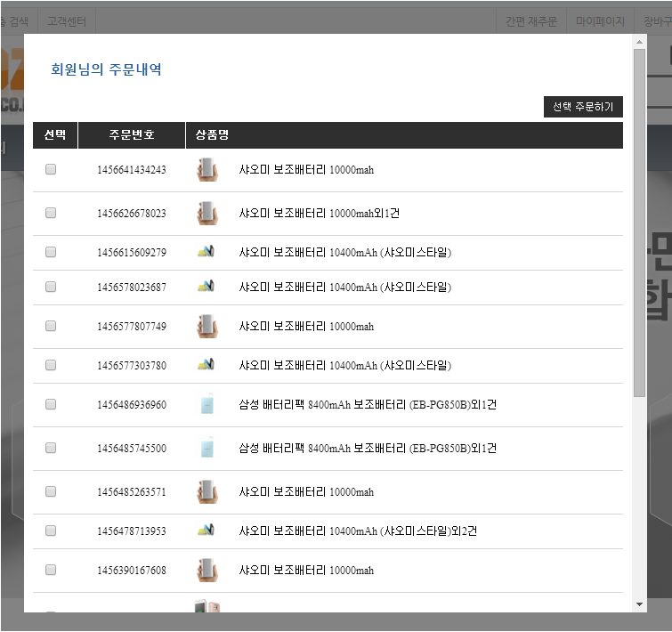Click product image for order 1456626678023
The height and width of the screenshot is (632, 672).
coord(206,214)
